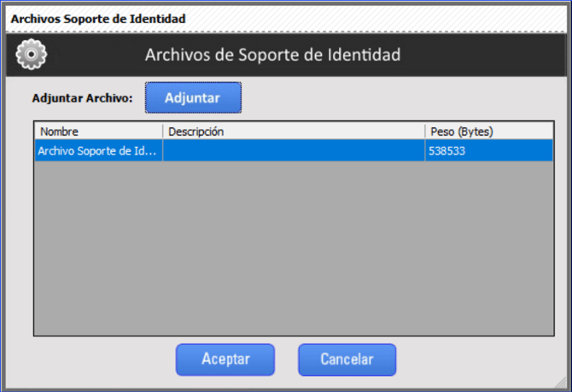Click the 538533 file size cell

(x=489, y=150)
